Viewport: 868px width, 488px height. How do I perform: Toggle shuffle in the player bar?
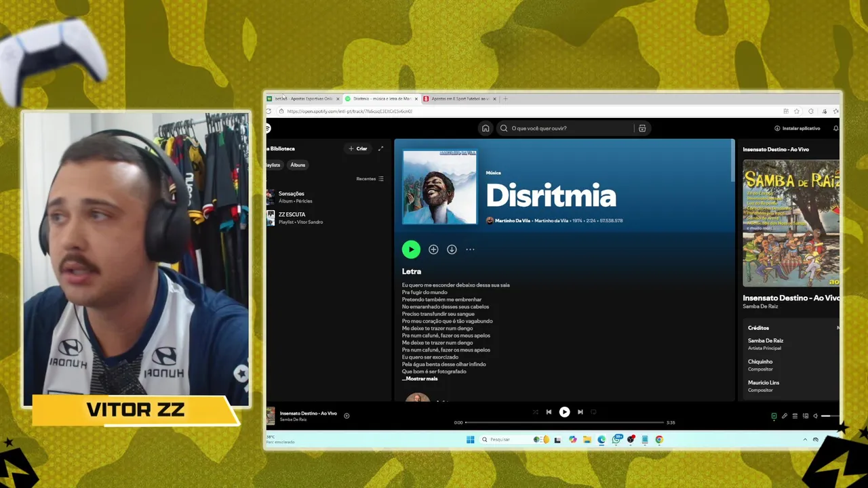coord(535,412)
